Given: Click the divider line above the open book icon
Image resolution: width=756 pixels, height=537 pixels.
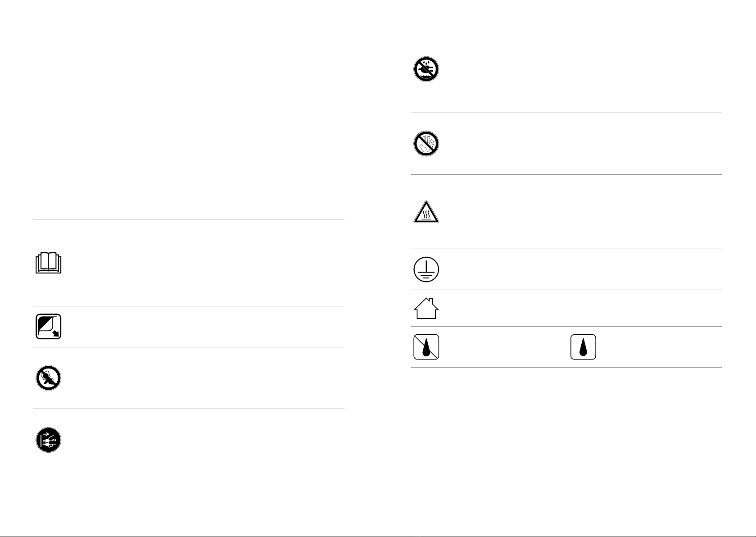Looking at the screenshot, I should click(189, 219).
